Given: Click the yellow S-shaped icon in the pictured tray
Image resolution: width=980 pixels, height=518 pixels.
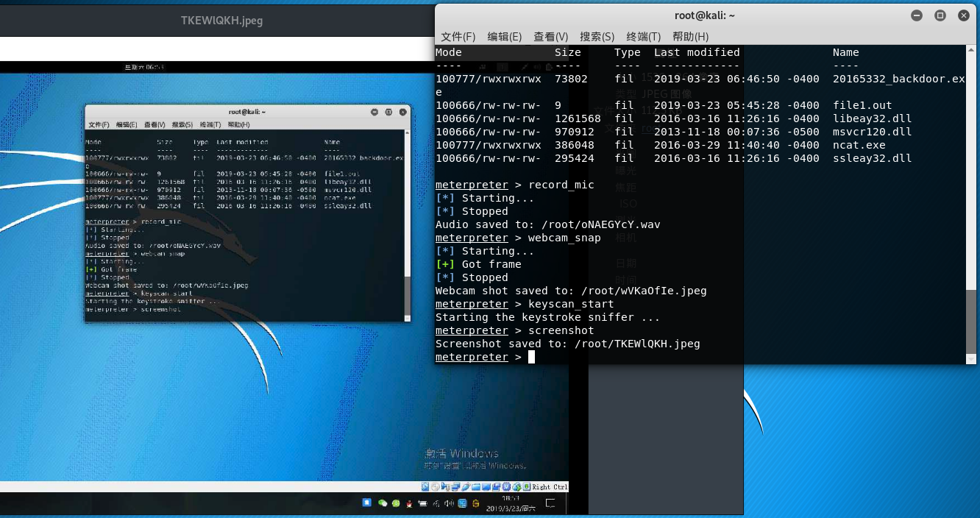Looking at the screenshot, I should point(475,503).
